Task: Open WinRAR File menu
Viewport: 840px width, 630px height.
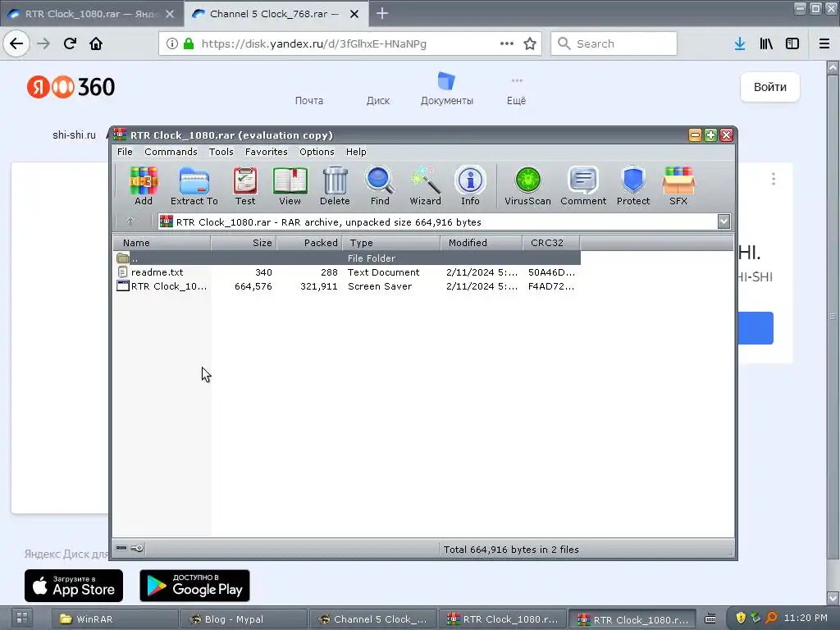Action: point(125,152)
